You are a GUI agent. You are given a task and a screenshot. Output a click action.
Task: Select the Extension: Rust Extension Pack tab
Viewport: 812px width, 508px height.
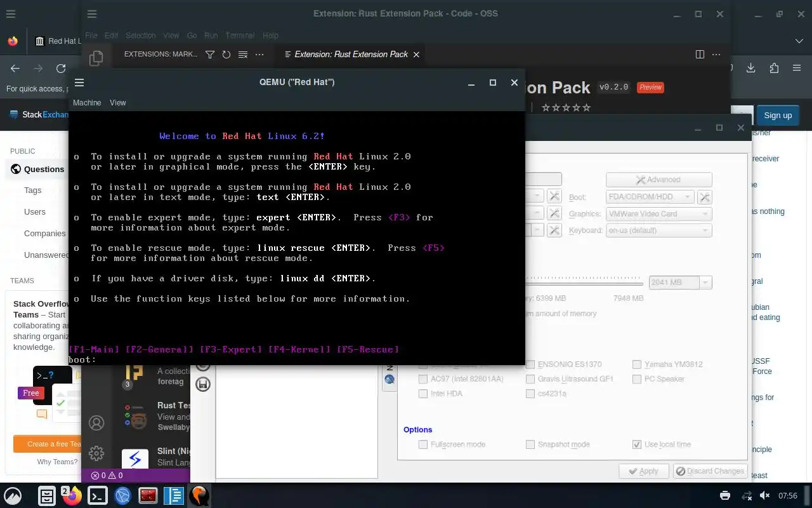point(351,55)
